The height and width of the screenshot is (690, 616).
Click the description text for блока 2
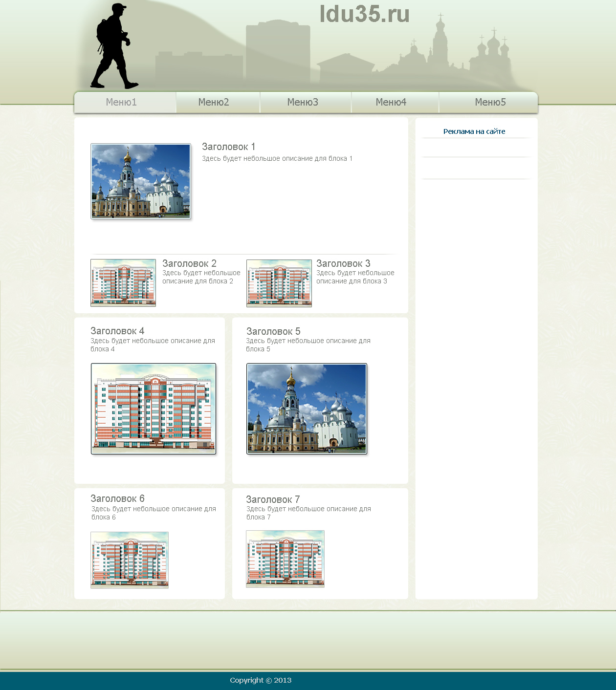click(x=201, y=277)
